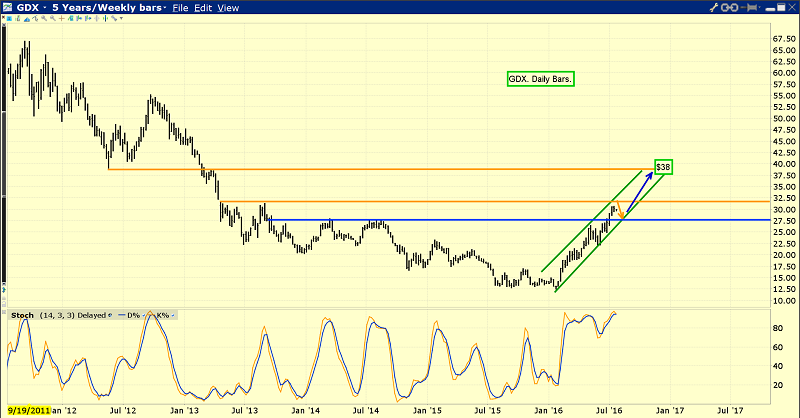800x418 pixels.
Task: Click the gray wrench tool in toolbar
Action: click(x=114, y=18)
